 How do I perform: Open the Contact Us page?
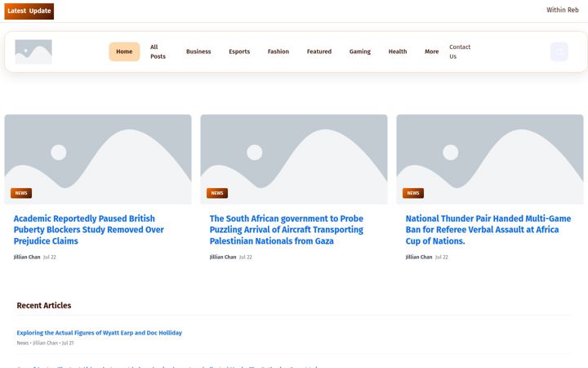tap(460, 52)
